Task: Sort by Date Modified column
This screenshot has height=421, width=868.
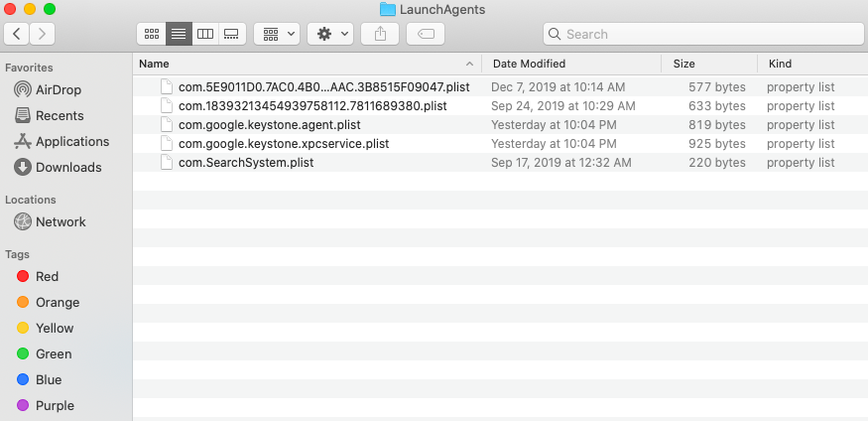Action: click(x=570, y=64)
